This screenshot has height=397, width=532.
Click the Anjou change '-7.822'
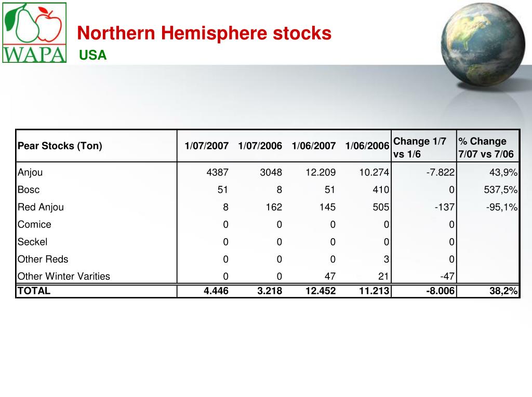tap(441, 172)
